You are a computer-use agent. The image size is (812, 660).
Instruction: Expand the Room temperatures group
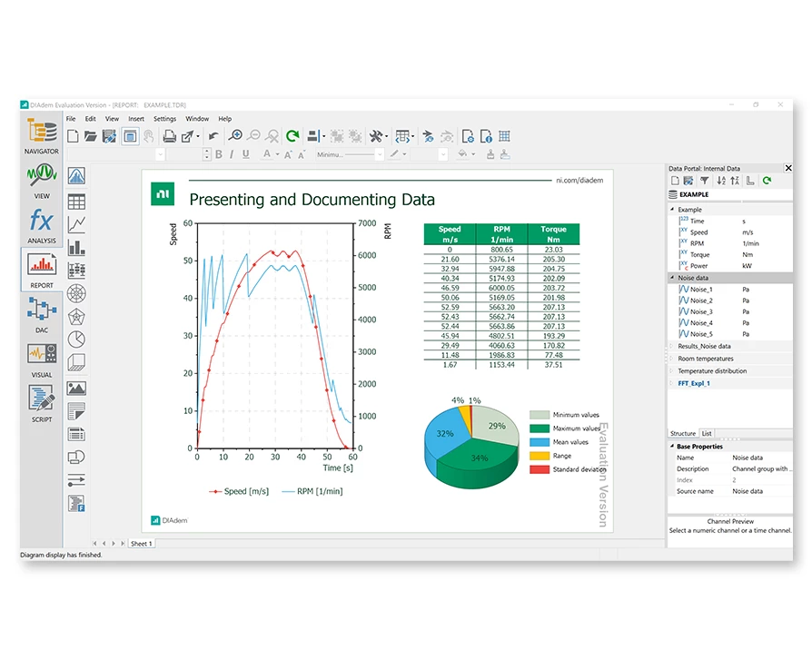coord(672,359)
